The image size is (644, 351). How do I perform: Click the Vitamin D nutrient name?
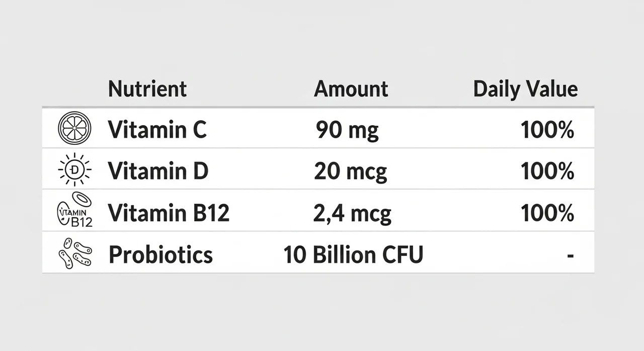(x=158, y=171)
